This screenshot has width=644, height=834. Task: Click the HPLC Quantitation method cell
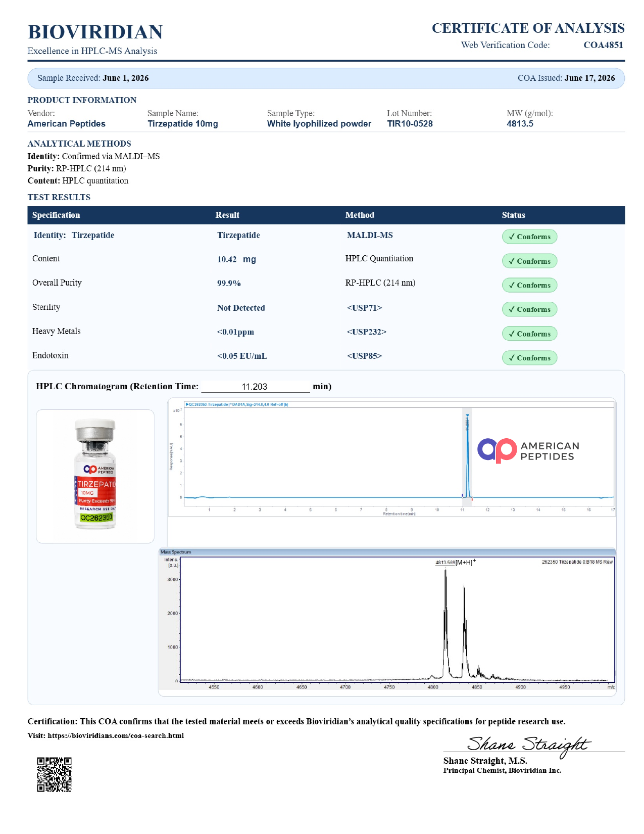tap(379, 258)
